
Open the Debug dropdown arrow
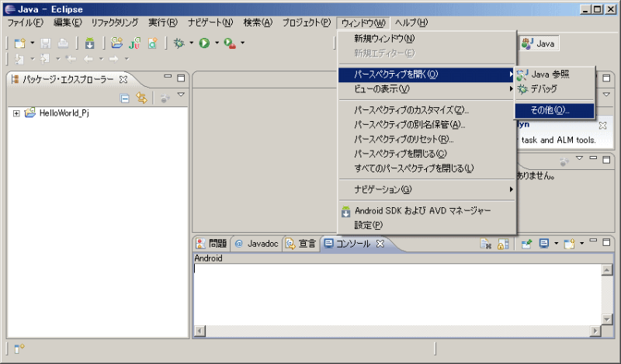click(191, 43)
